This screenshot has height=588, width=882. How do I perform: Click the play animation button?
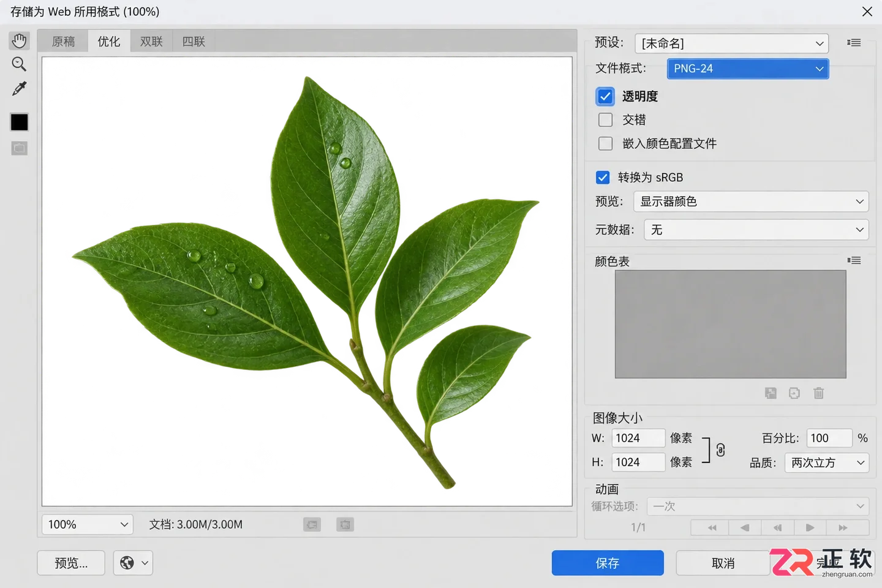pos(810,527)
